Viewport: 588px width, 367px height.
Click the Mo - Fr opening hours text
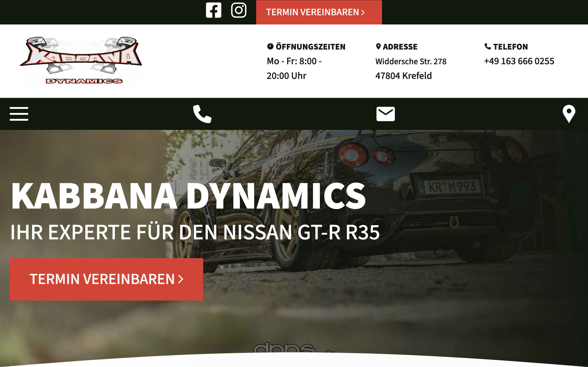pos(294,61)
